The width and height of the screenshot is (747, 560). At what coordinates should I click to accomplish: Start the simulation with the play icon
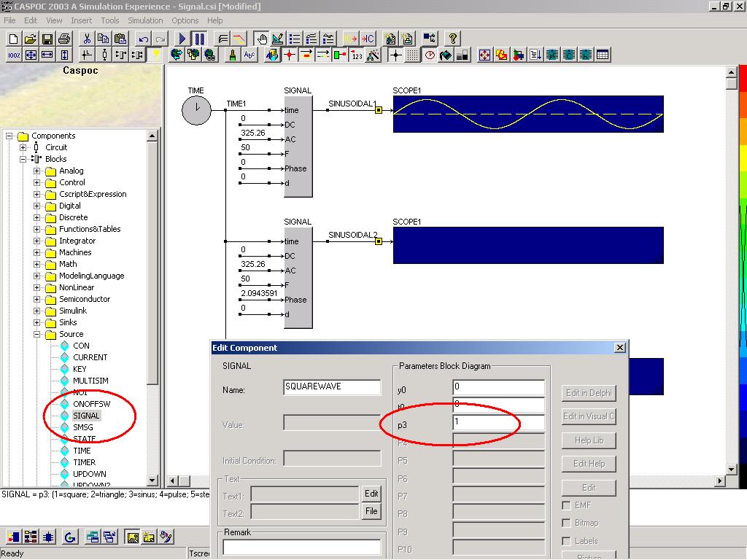tap(183, 39)
